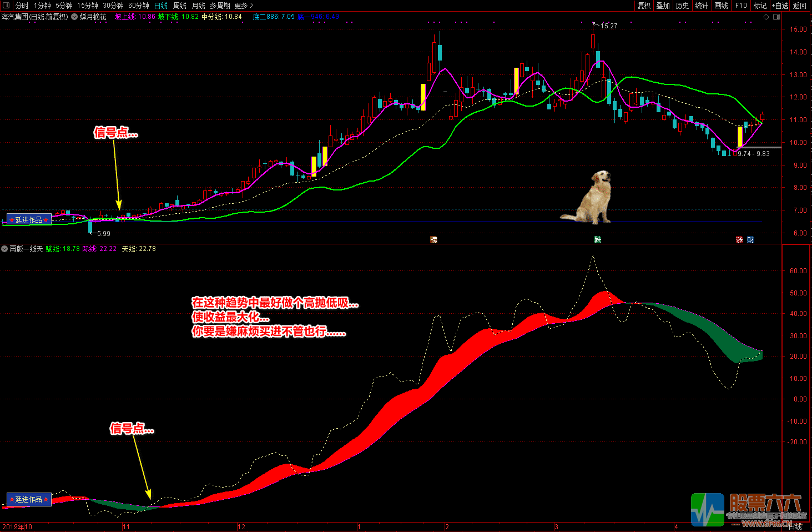The image size is (812, 532).
Task: Open the 婵月摘花 indicator dropdown
Action: (x=74, y=17)
